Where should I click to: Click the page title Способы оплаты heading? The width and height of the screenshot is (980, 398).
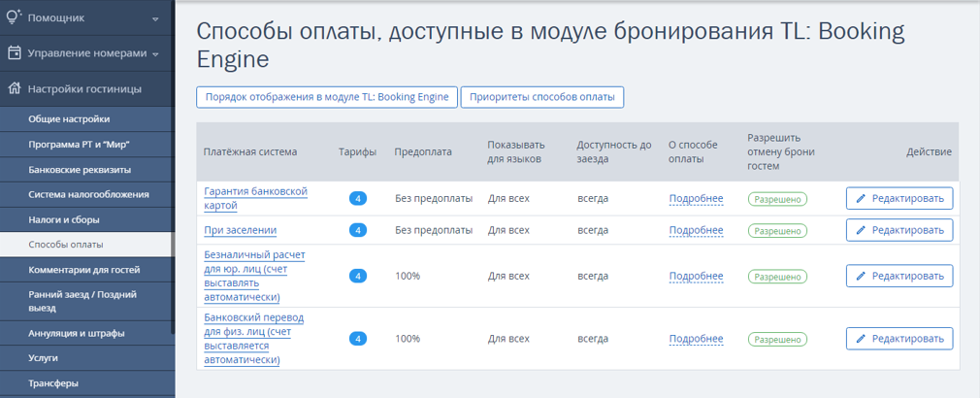550,46
